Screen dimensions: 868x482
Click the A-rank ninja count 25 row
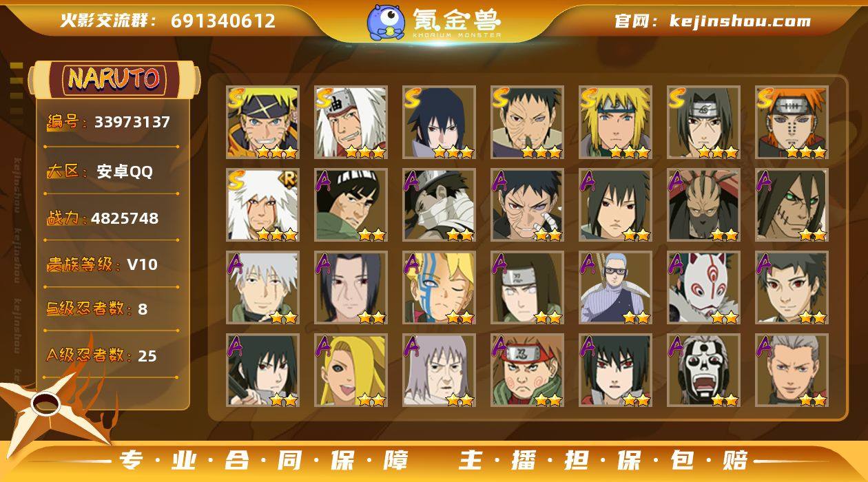click(x=112, y=355)
